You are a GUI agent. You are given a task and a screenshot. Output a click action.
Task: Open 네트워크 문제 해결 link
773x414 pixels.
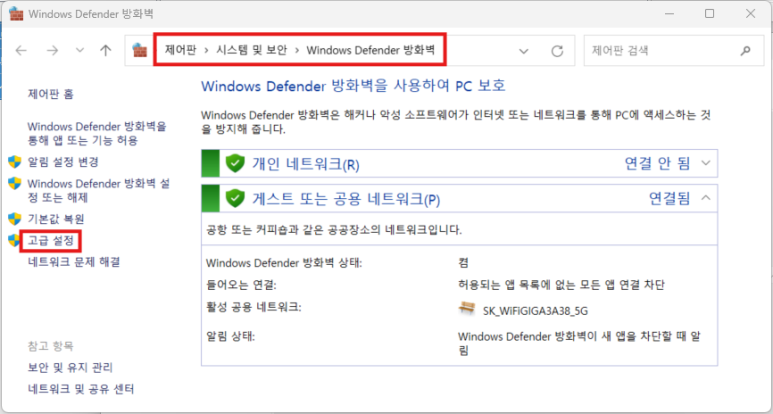73,262
